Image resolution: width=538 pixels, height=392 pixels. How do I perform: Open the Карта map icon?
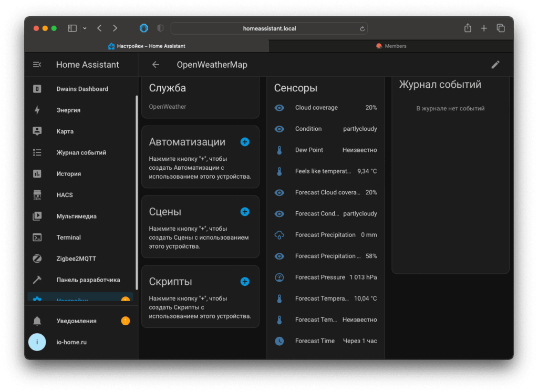[37, 131]
